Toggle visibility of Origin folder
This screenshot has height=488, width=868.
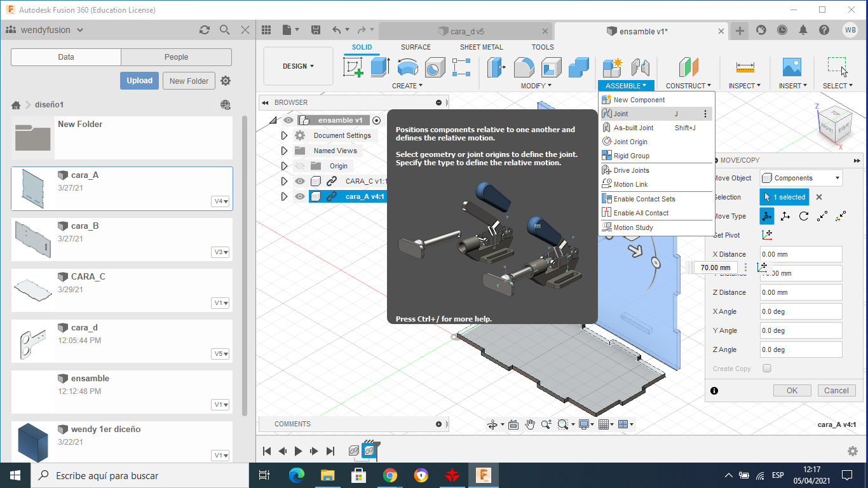pos(300,166)
